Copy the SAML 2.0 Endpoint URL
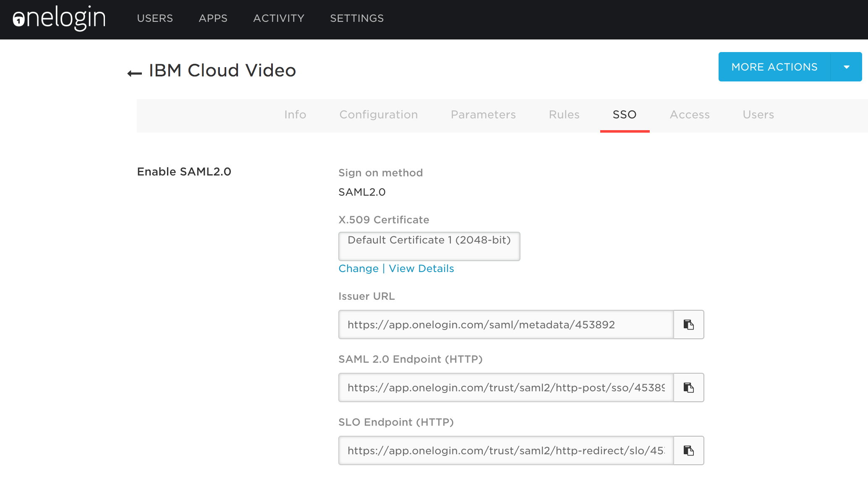This screenshot has height=487, width=868. click(689, 388)
